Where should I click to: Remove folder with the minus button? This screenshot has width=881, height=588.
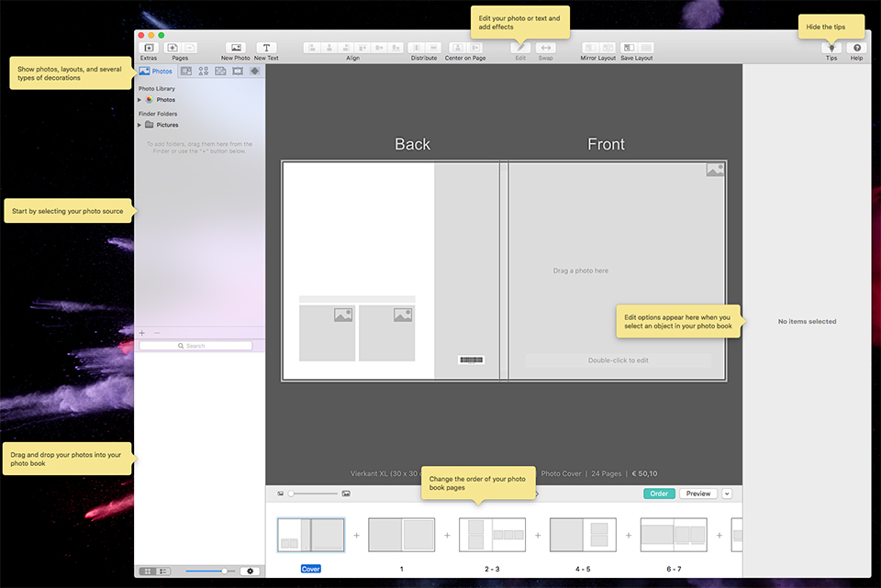157,333
